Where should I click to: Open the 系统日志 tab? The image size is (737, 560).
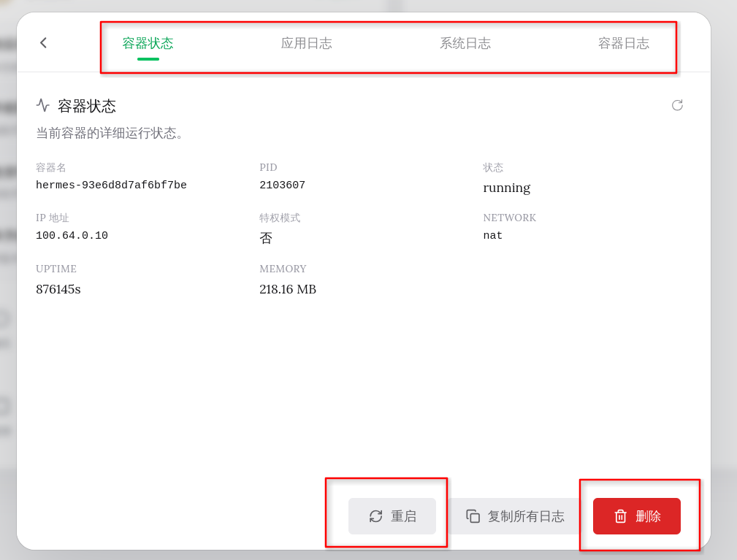point(465,43)
